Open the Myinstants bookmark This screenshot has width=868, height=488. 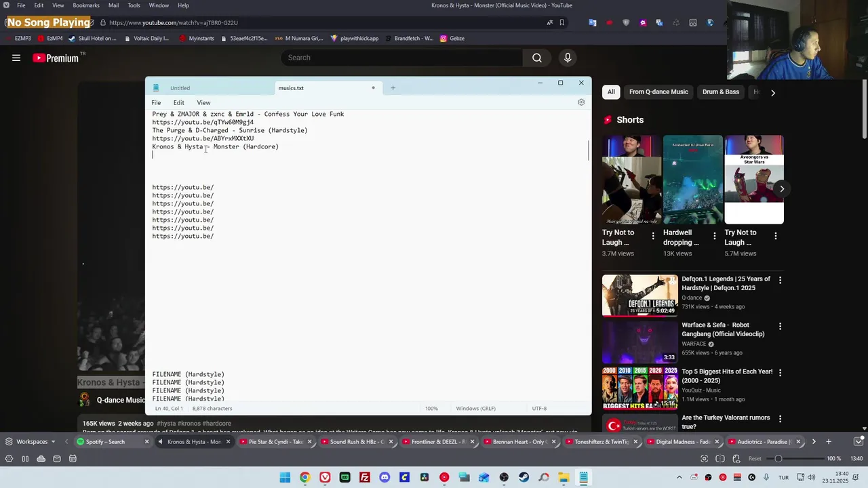[197, 39]
